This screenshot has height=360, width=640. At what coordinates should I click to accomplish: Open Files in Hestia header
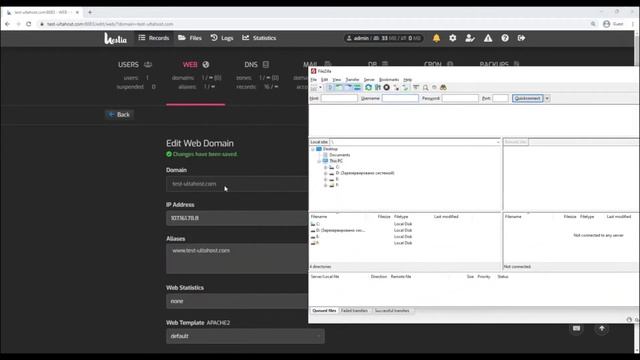(x=190, y=38)
